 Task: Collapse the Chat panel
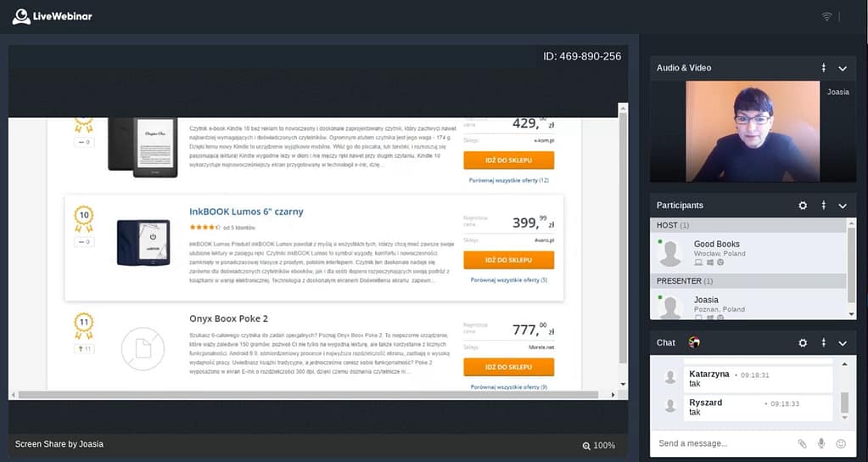point(843,343)
